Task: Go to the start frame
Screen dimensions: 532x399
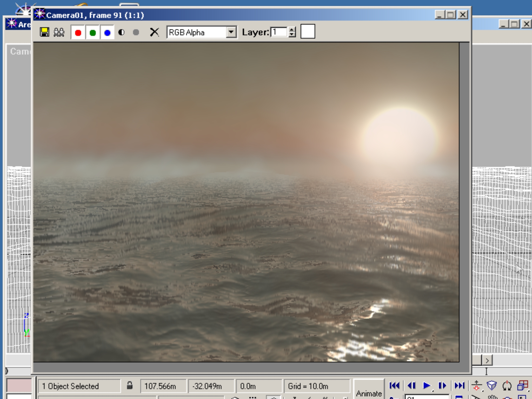Action: 394,386
